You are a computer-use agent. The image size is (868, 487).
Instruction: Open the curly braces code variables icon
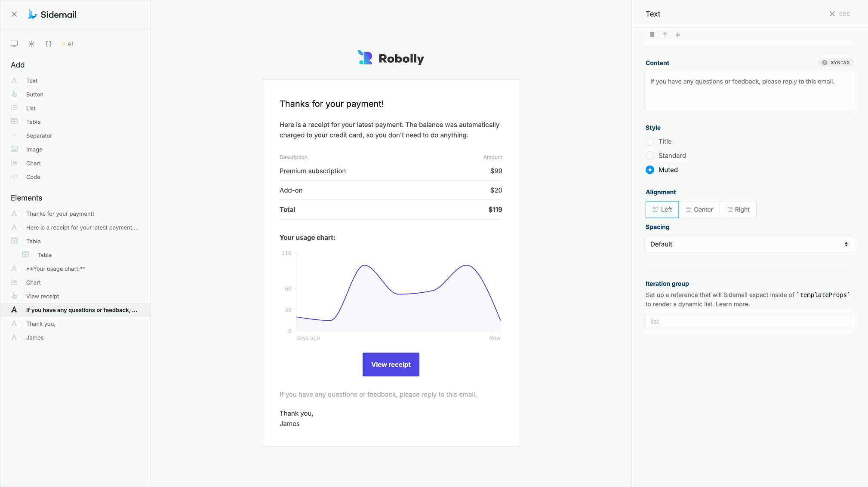49,44
